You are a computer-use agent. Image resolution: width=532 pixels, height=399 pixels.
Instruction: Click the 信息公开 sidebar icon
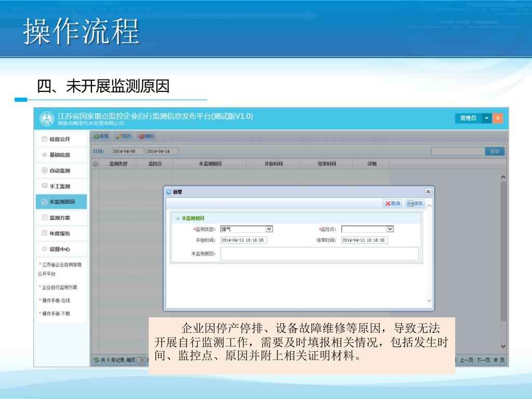pos(44,139)
